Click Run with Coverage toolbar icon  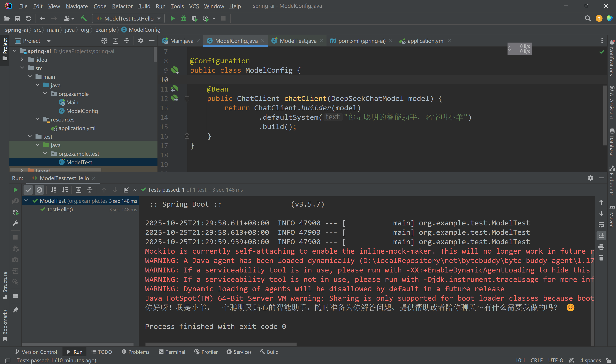click(x=194, y=19)
